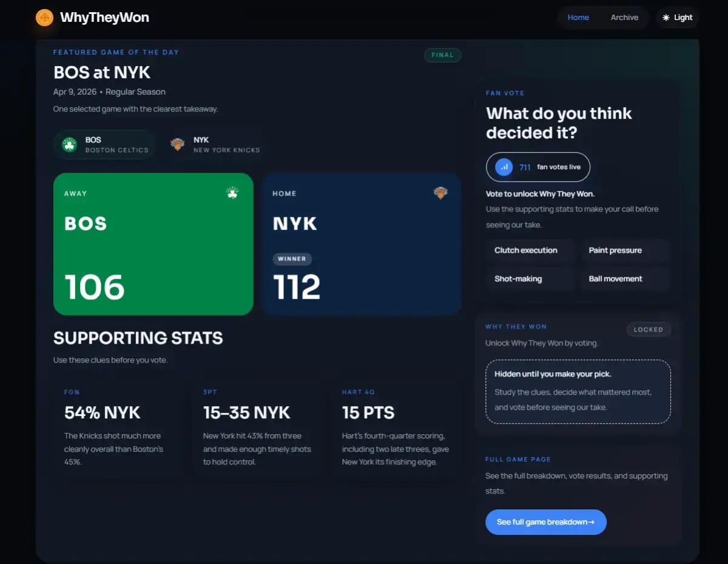Toggle the Light theme switch

(x=678, y=18)
